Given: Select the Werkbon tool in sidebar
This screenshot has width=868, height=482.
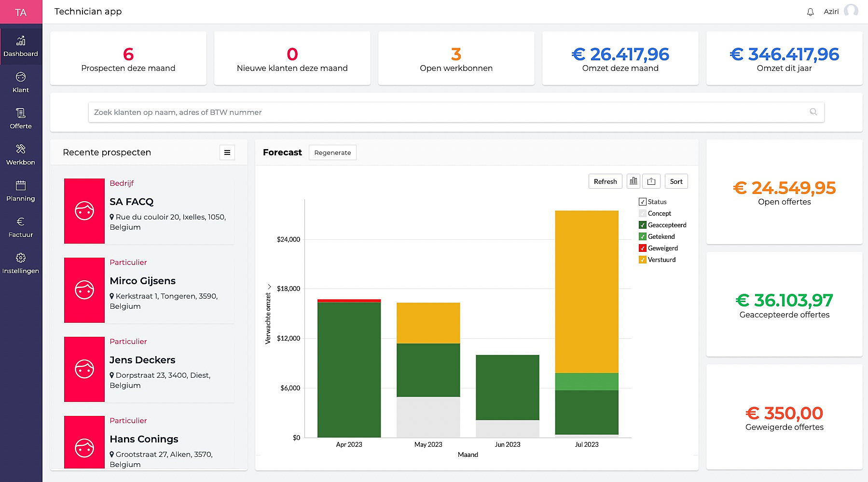Looking at the screenshot, I should pyautogui.click(x=21, y=155).
